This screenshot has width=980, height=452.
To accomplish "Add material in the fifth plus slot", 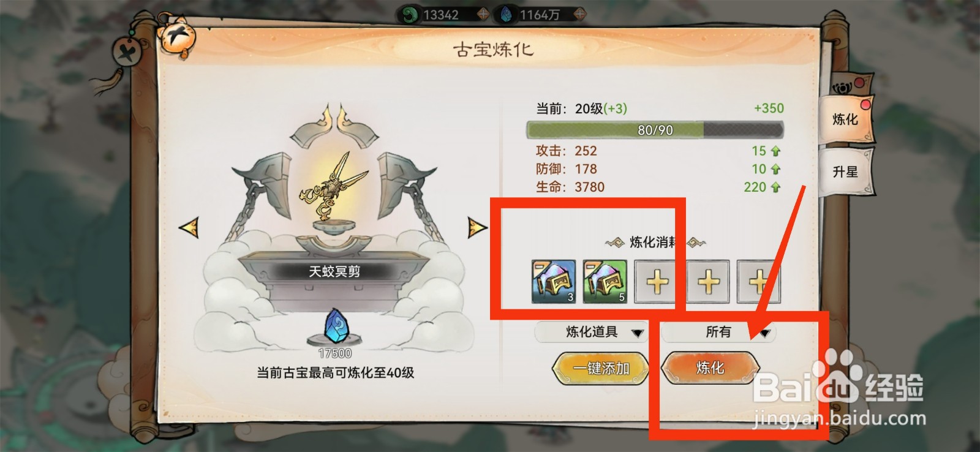I will pos(758,282).
